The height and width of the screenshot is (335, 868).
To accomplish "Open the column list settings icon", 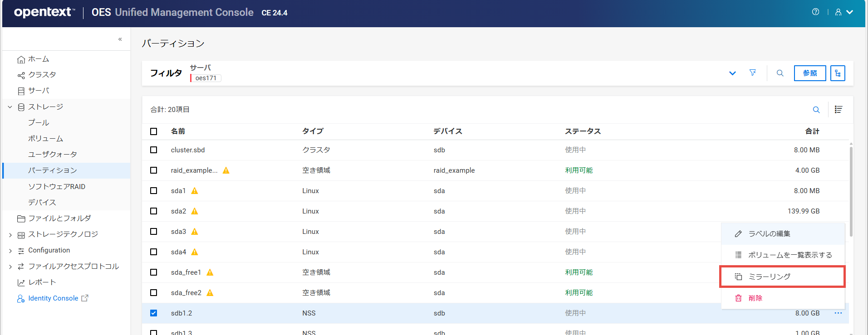I will click(839, 110).
